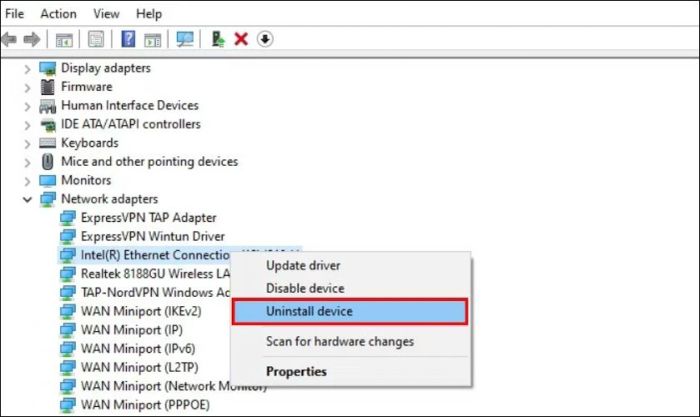The image size is (700, 417).
Task: Expand the Display adapters category
Action: tap(27, 69)
